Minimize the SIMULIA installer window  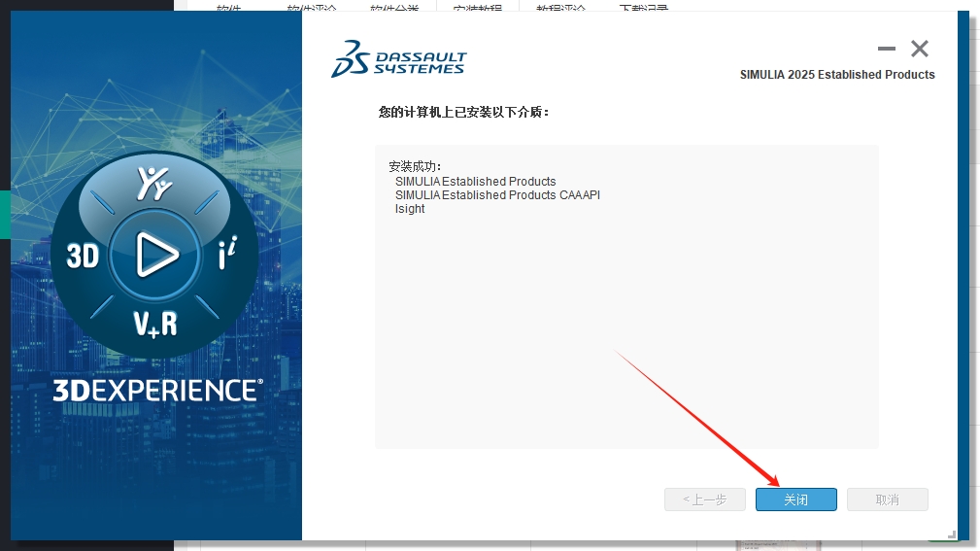click(886, 49)
